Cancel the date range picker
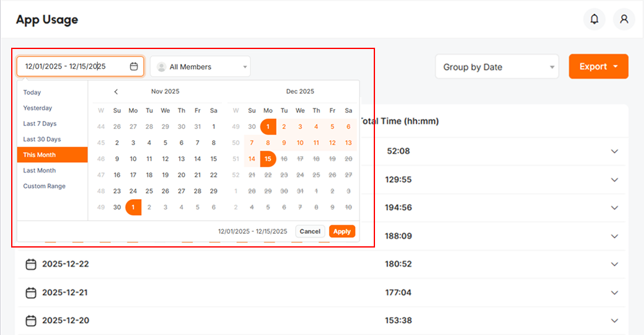The image size is (644, 335). tap(310, 231)
